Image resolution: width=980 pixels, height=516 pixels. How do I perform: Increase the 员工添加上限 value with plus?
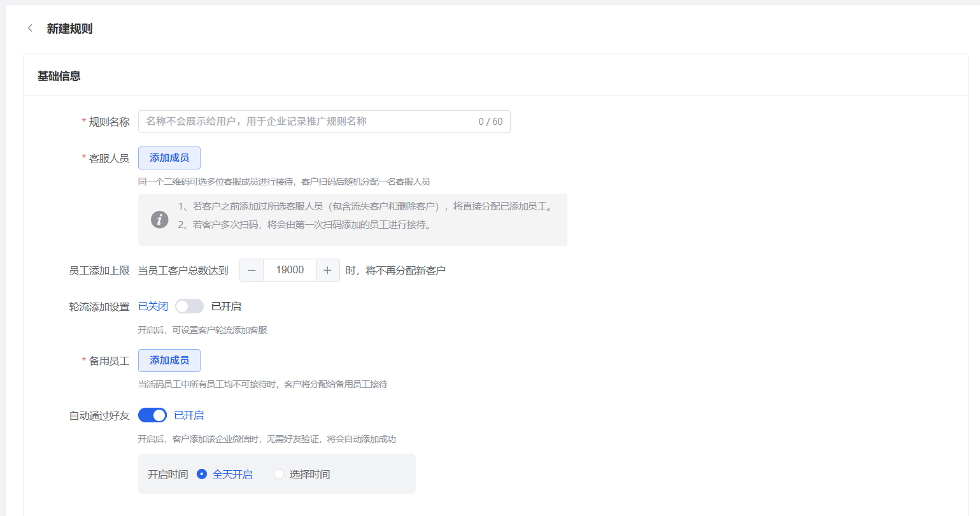[x=327, y=270]
